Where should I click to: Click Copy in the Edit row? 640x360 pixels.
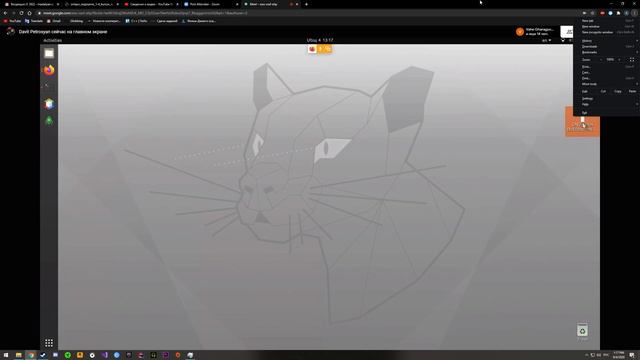click(x=618, y=91)
